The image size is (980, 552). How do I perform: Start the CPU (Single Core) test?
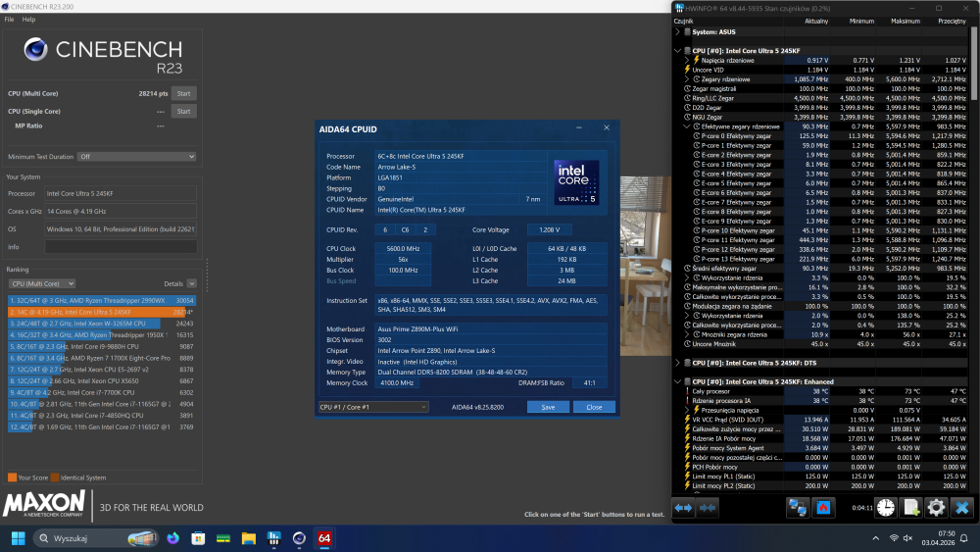[x=183, y=112]
